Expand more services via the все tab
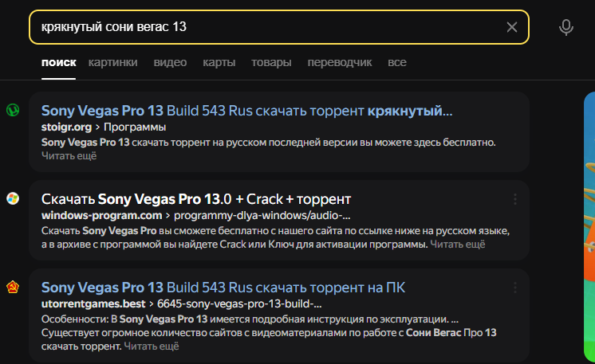 coord(397,62)
